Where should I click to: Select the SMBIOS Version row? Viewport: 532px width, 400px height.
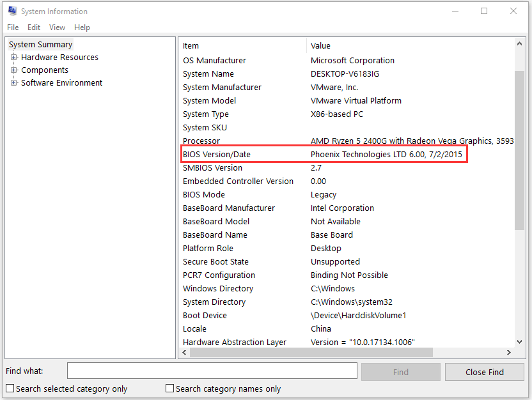[347, 168]
